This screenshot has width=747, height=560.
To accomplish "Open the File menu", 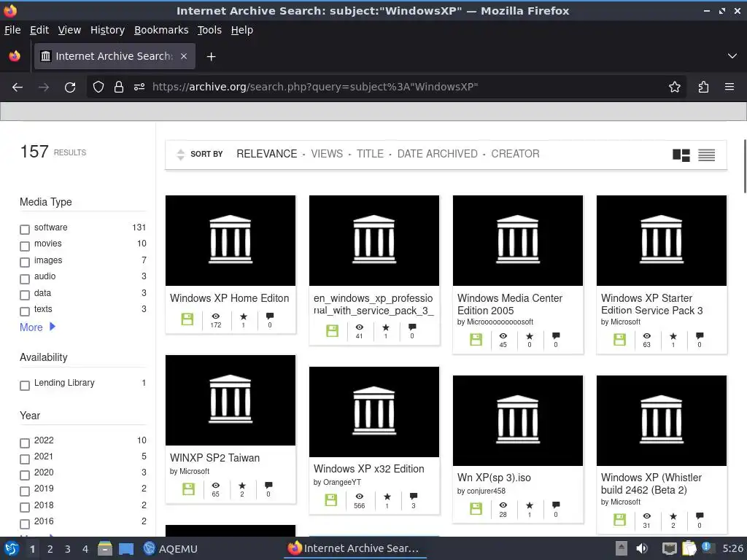I will tap(12, 30).
